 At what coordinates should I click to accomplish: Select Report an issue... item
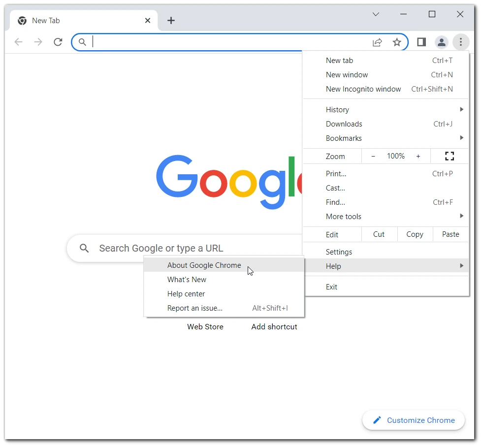pos(224,308)
